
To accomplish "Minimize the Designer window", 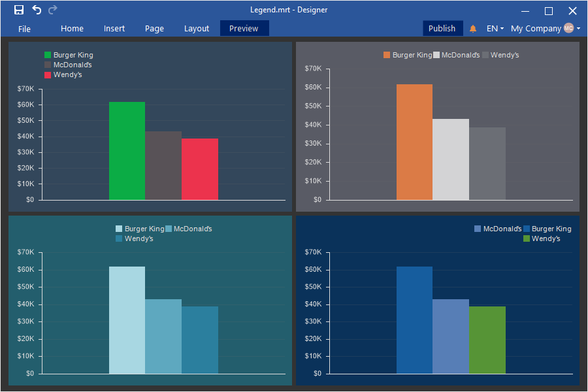I will [525, 11].
